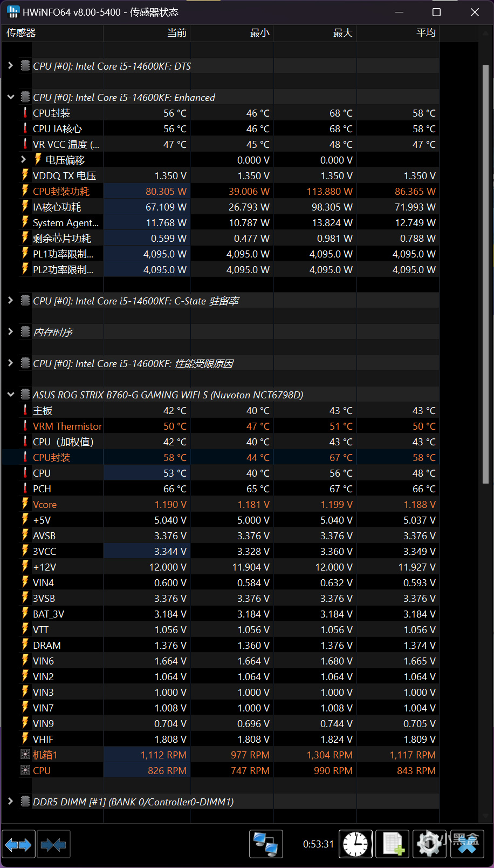Click the fan icon beside CPU RPM row
This screenshot has width=494, height=868.
point(25,770)
